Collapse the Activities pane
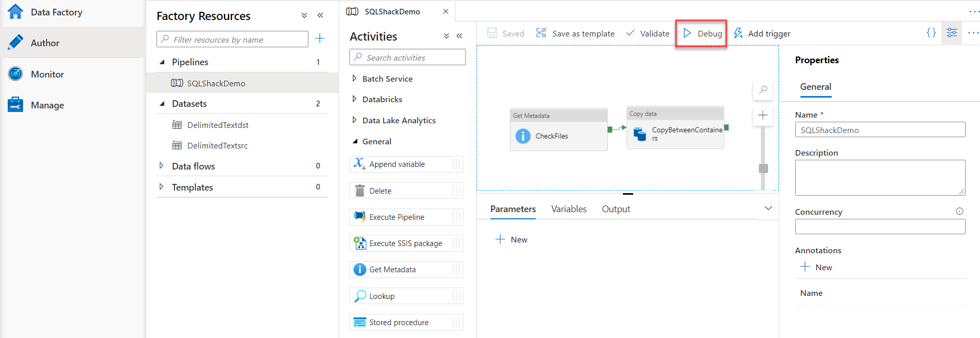Viewport: 980px width, 338px height. [459, 36]
